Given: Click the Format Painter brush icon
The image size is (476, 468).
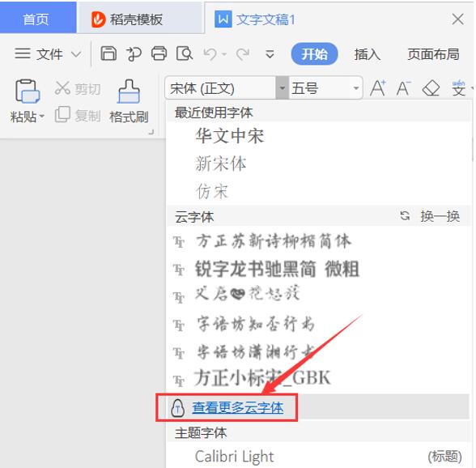Looking at the screenshot, I should tap(129, 91).
